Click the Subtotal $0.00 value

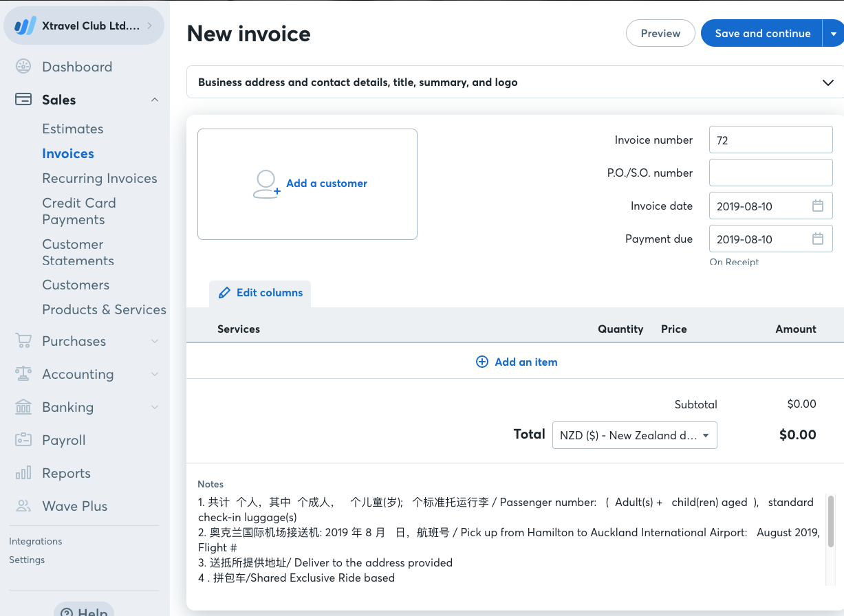click(x=802, y=404)
